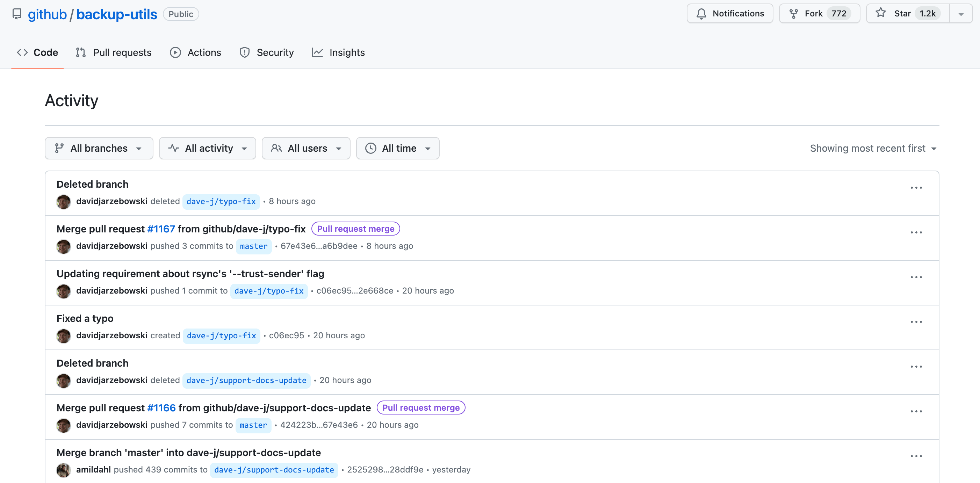Click the pulse icon in All activity filter

pos(173,148)
